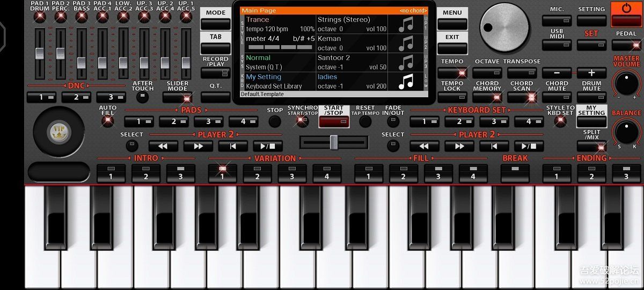Enable Chord Scan
This screenshot has width=644, height=290.
click(522, 98)
